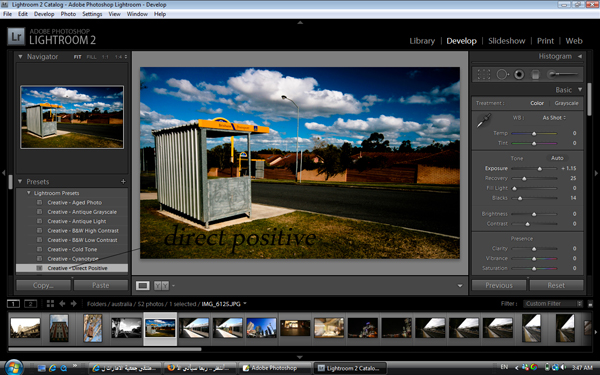Open the Photo menu
The width and height of the screenshot is (600, 375).
coord(68,14)
